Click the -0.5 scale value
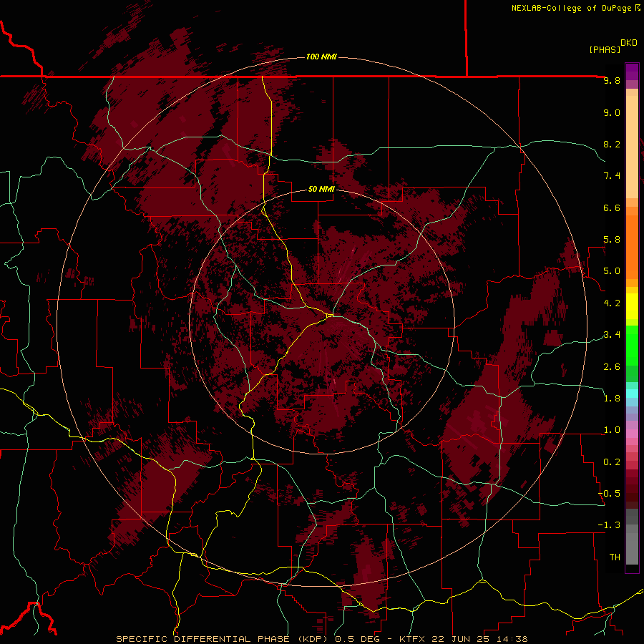The image size is (644, 644). [x=609, y=494]
